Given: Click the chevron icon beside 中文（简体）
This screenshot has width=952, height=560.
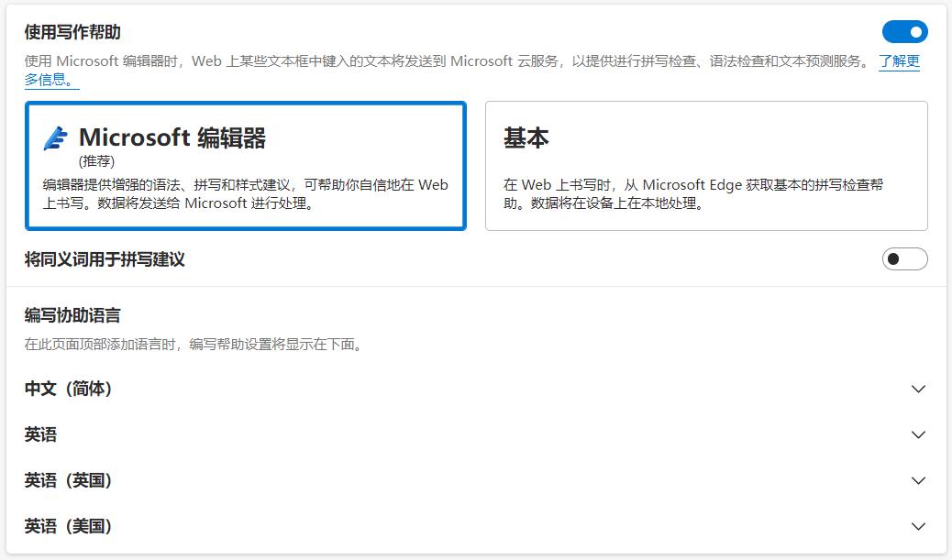Looking at the screenshot, I should pyautogui.click(x=918, y=389).
